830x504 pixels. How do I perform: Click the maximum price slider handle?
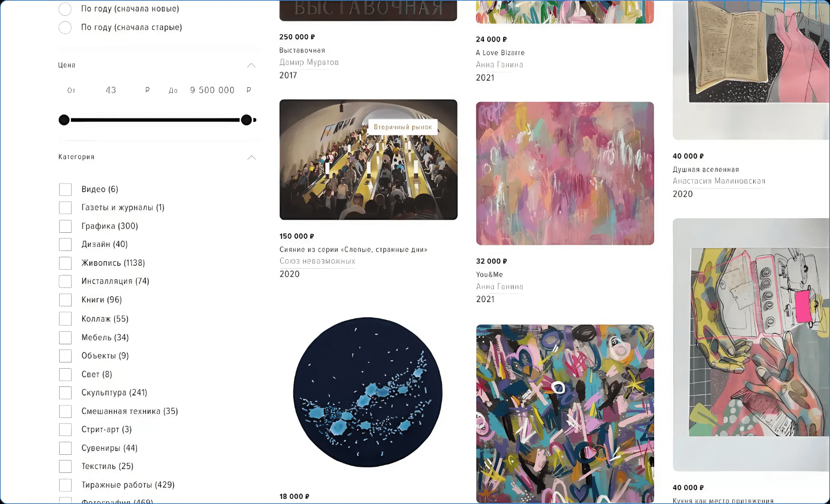246,120
